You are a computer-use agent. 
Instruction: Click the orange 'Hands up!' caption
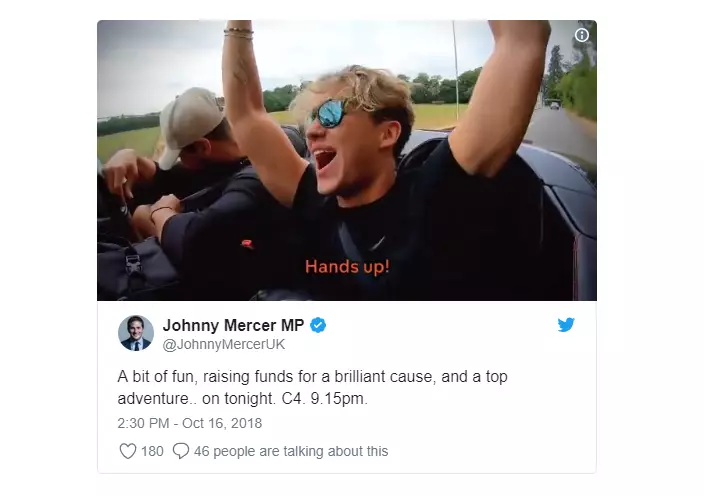point(347,267)
